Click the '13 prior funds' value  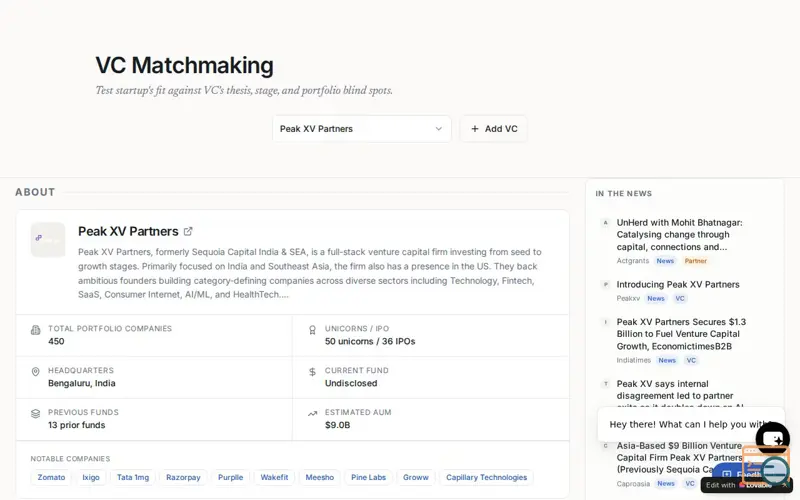coord(77,425)
